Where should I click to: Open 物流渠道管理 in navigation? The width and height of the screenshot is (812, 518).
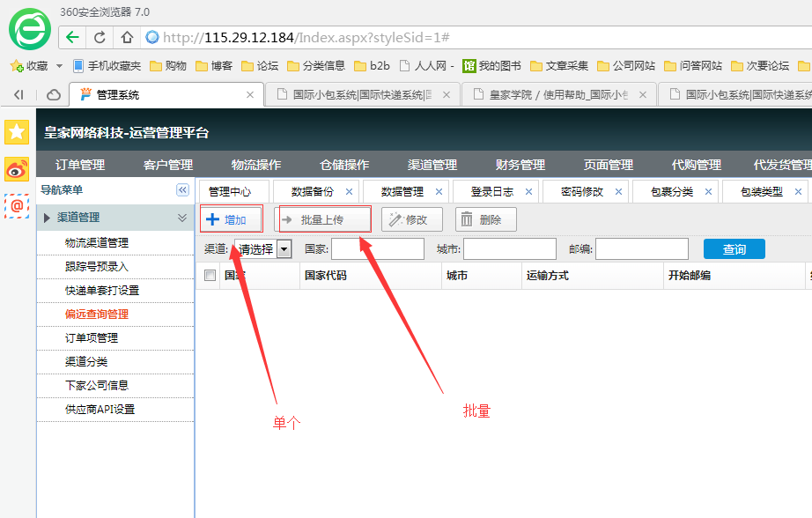(97, 242)
